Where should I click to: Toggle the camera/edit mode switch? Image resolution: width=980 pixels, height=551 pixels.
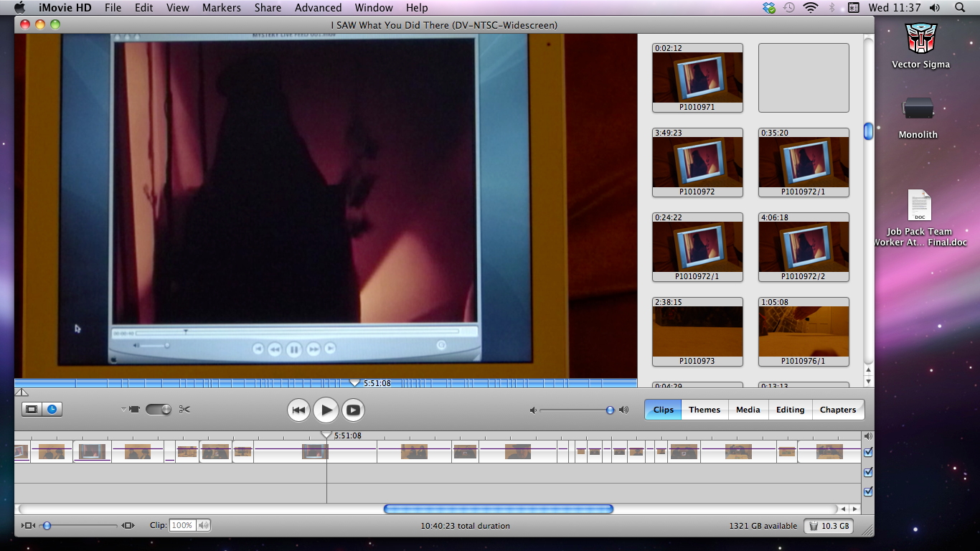click(159, 409)
